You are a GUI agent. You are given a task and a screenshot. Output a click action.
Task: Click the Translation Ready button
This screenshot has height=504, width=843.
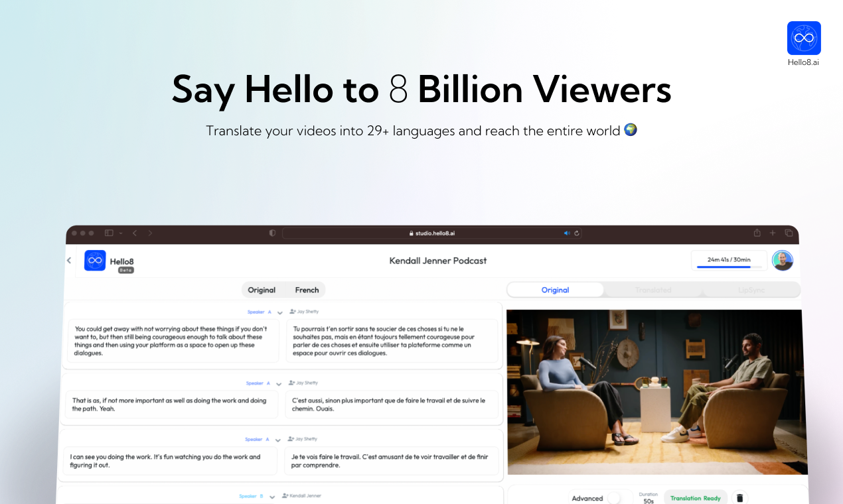[695, 498]
